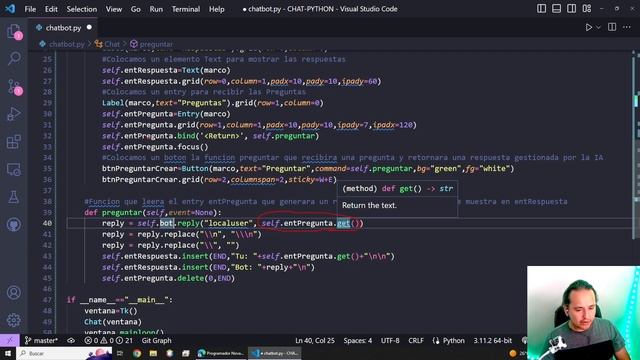Click def preguntar on line 39
Image resolution: width=640 pixels, height=360 pixels.
[x=113, y=212]
